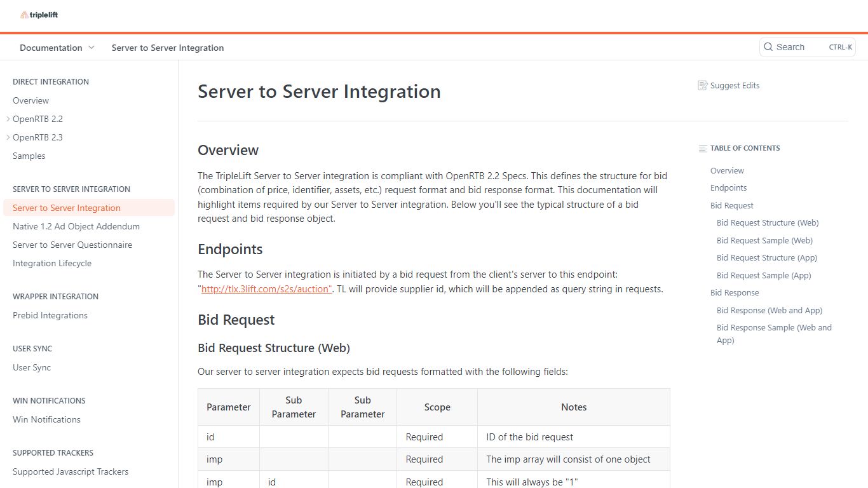Jump to Bid Response (Web and App)
The width and height of the screenshot is (868, 488).
tap(770, 310)
